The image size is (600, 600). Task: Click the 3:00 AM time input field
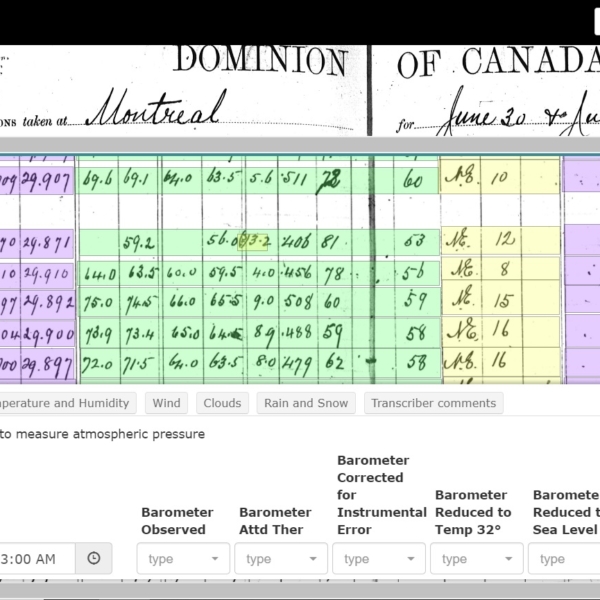click(x=35, y=559)
